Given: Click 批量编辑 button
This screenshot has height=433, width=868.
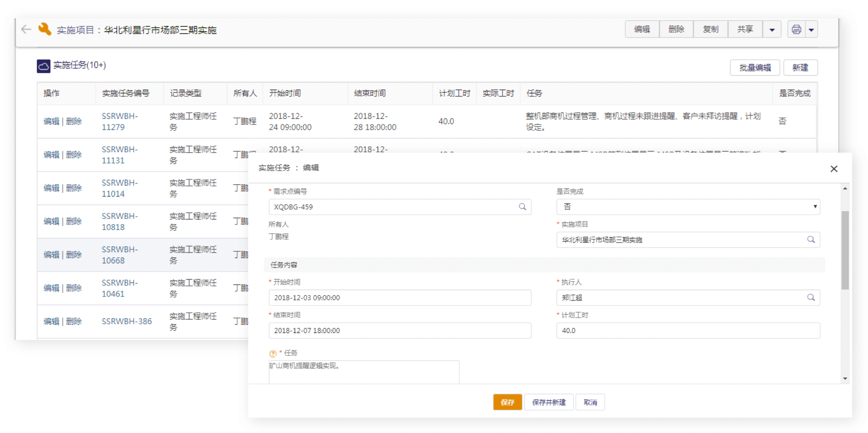Looking at the screenshot, I should (755, 68).
